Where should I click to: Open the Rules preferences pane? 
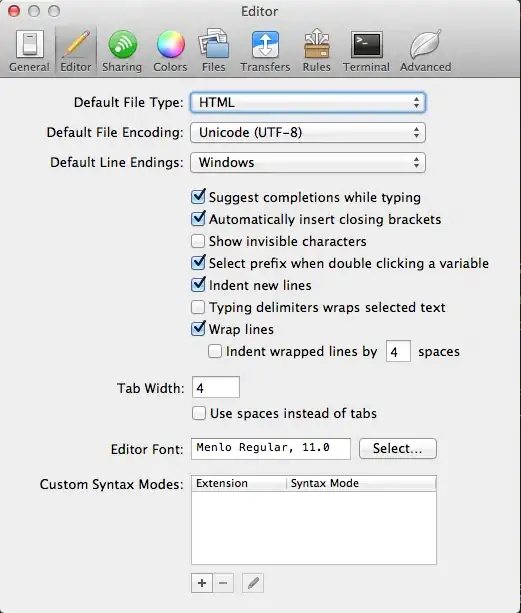(x=317, y=51)
